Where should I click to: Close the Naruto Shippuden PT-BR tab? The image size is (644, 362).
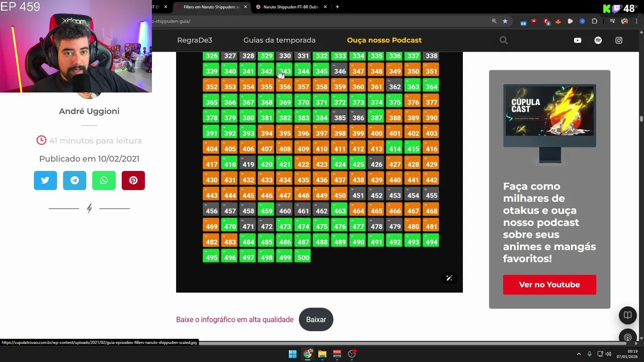coord(326,7)
